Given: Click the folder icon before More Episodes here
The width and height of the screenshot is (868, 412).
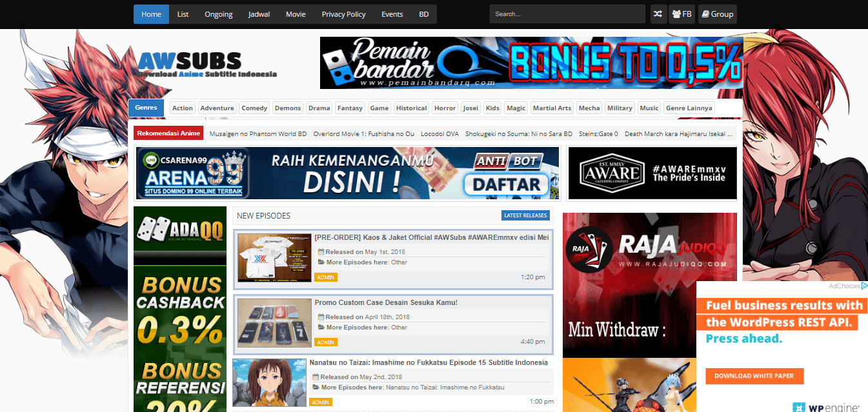Looking at the screenshot, I should pos(320,263).
